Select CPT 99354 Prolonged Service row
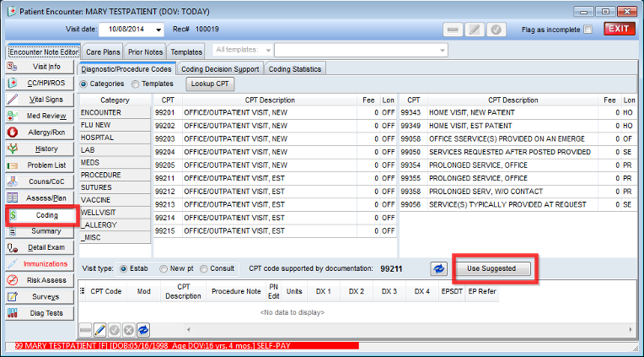Image resolution: width=644 pixels, height=357 pixels. coord(517,165)
